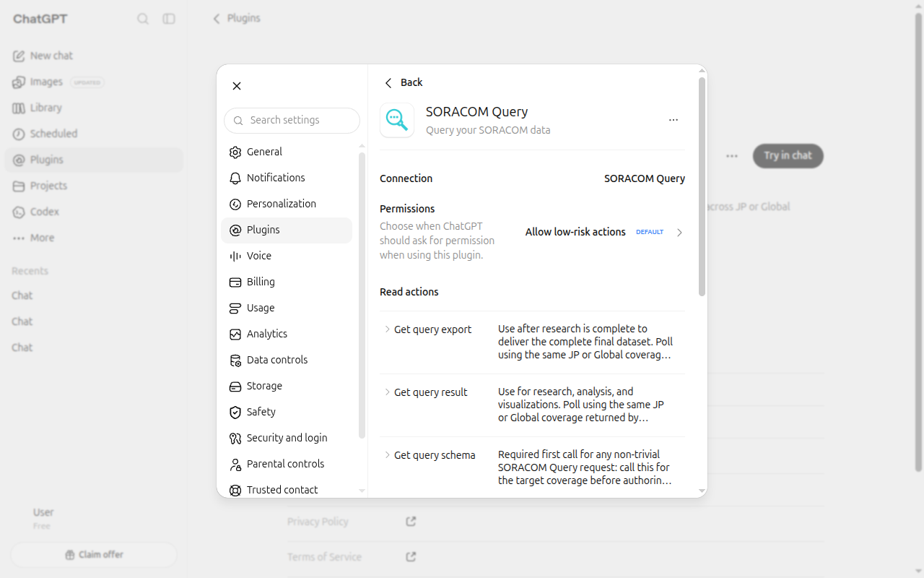The image size is (924, 578).
Task: Open Allow low-risk actions permission chevron
Action: [679, 233]
